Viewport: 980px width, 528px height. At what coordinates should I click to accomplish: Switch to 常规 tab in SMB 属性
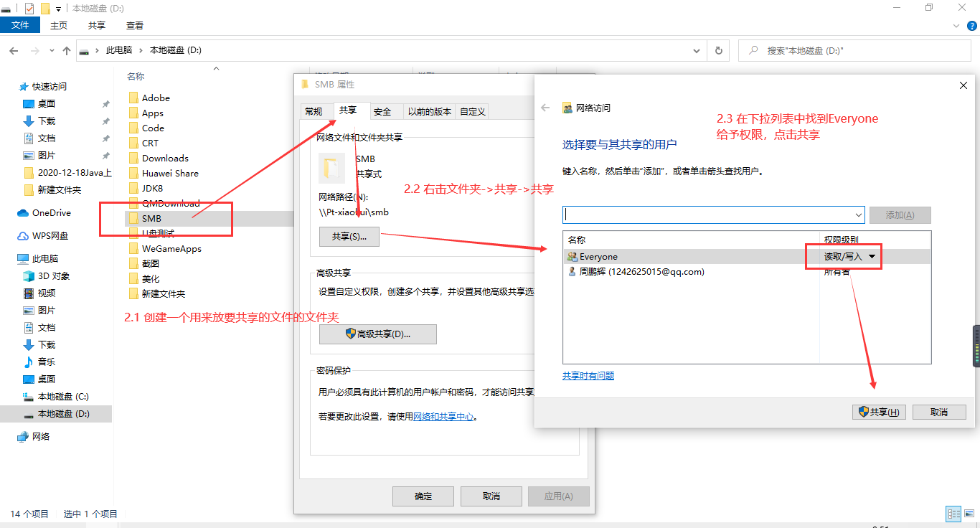point(314,111)
